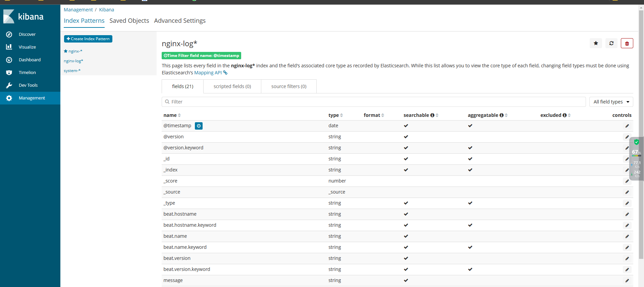Image resolution: width=644 pixels, height=287 pixels.
Task: Click the Time Filter field name badge
Action: (x=201, y=56)
